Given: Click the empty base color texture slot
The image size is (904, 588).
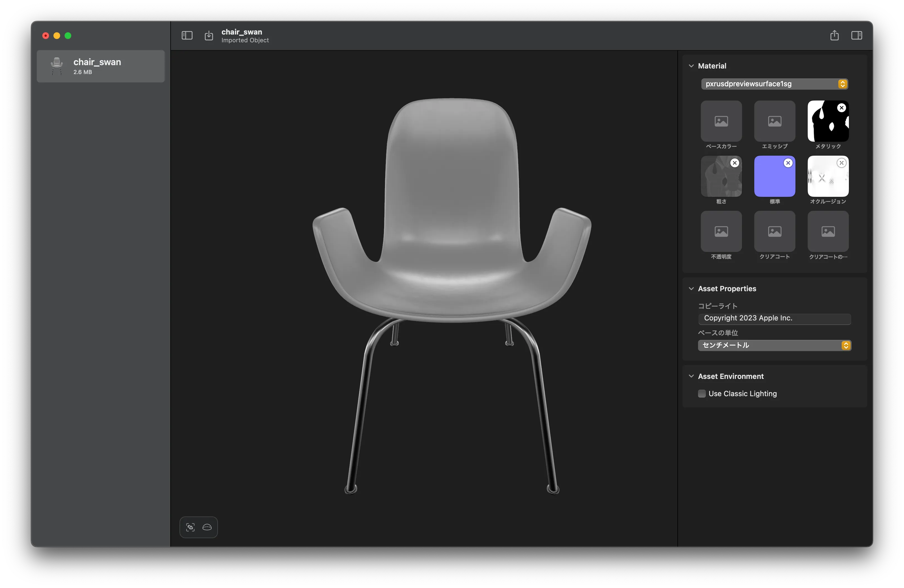Looking at the screenshot, I should pos(721,121).
